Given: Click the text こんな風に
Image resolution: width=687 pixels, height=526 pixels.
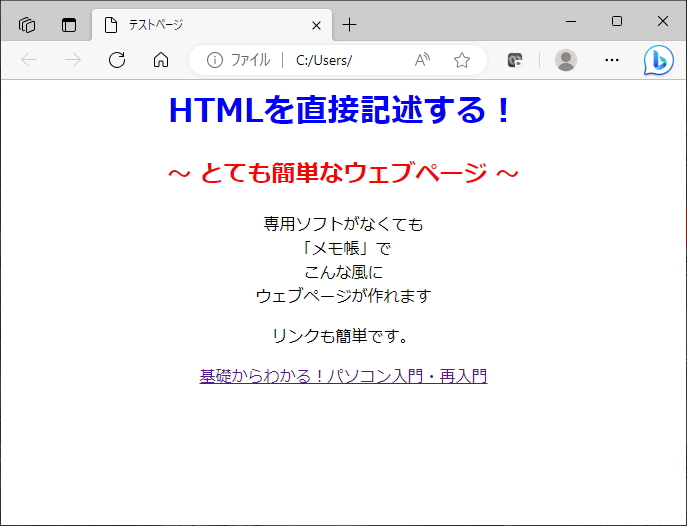Looking at the screenshot, I should (x=343, y=272).
